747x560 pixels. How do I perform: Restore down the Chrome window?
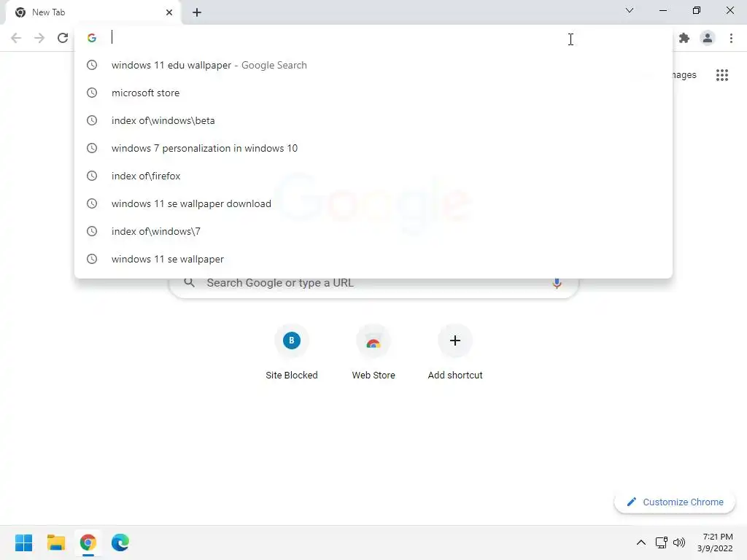tap(697, 10)
